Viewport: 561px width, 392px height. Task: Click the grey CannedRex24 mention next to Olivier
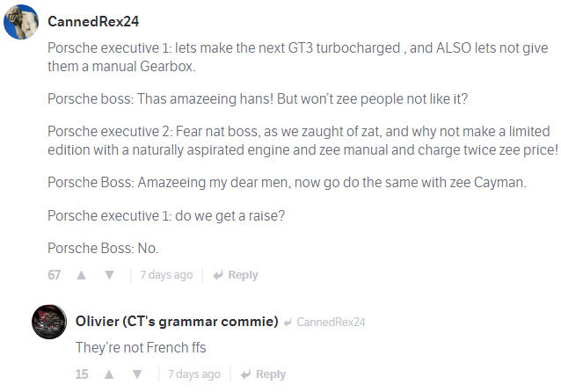tap(331, 322)
